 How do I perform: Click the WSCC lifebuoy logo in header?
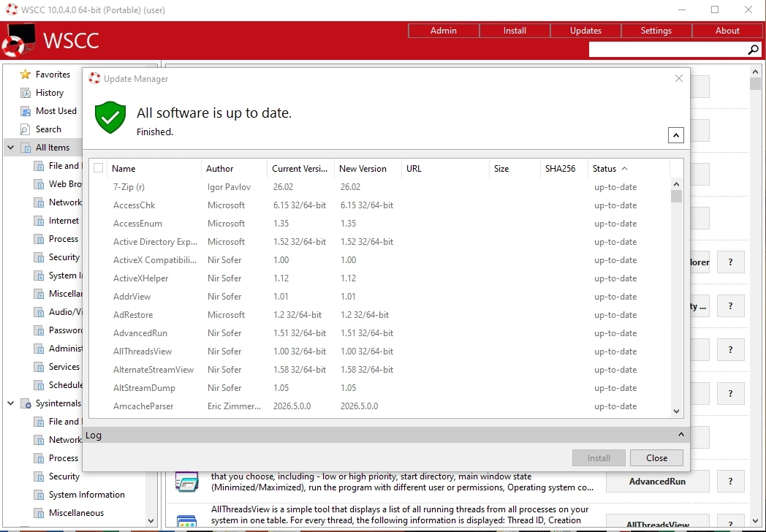[x=19, y=40]
